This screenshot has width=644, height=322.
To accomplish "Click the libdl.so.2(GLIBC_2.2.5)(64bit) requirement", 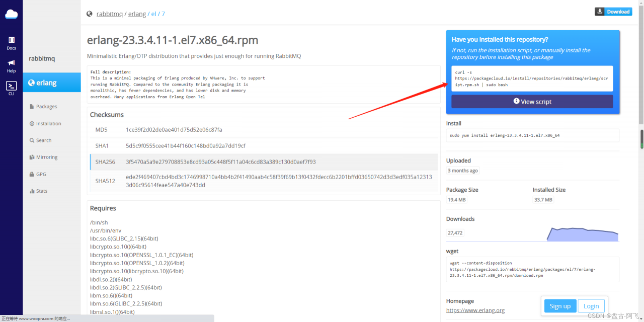I will 126,287.
